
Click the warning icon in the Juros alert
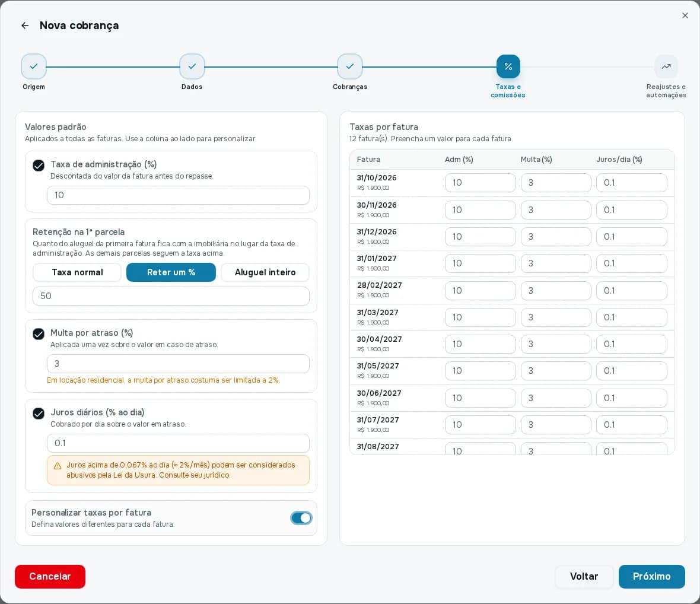coord(58,466)
